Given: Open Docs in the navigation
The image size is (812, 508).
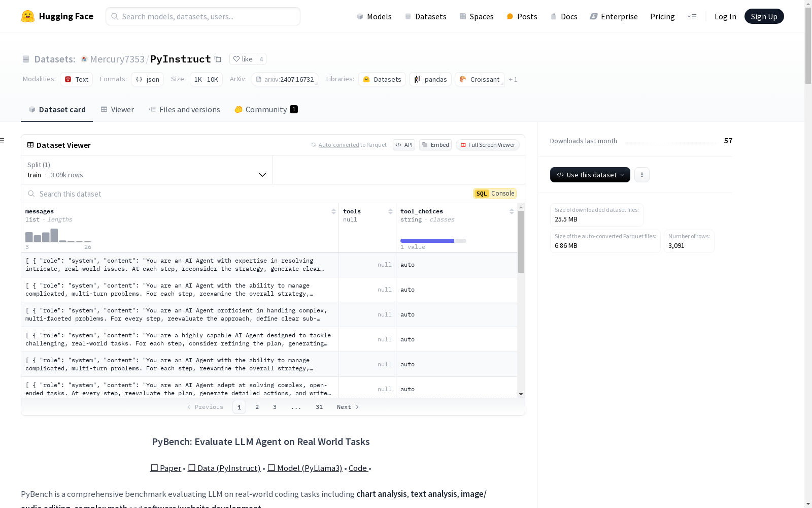Looking at the screenshot, I should click(x=564, y=16).
